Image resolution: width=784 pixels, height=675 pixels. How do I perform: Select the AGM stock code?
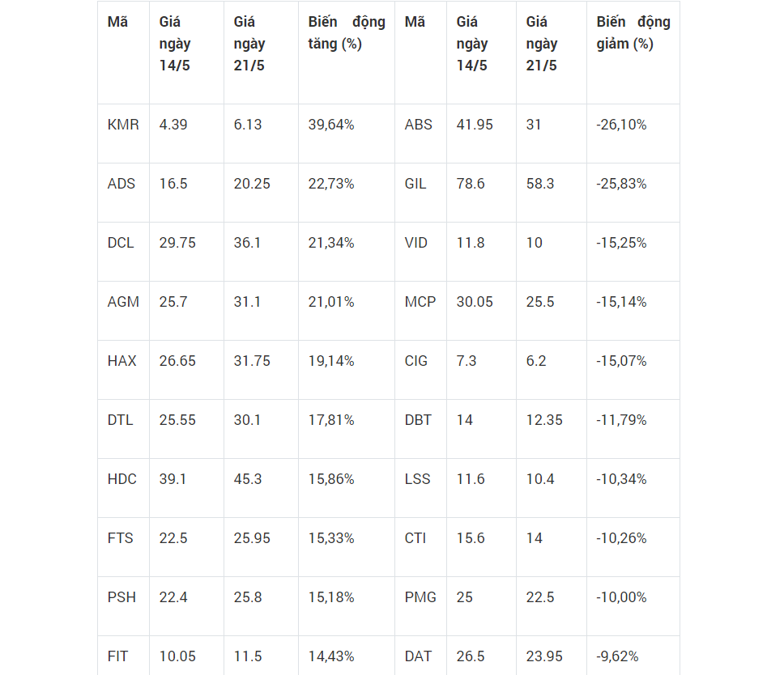123,302
